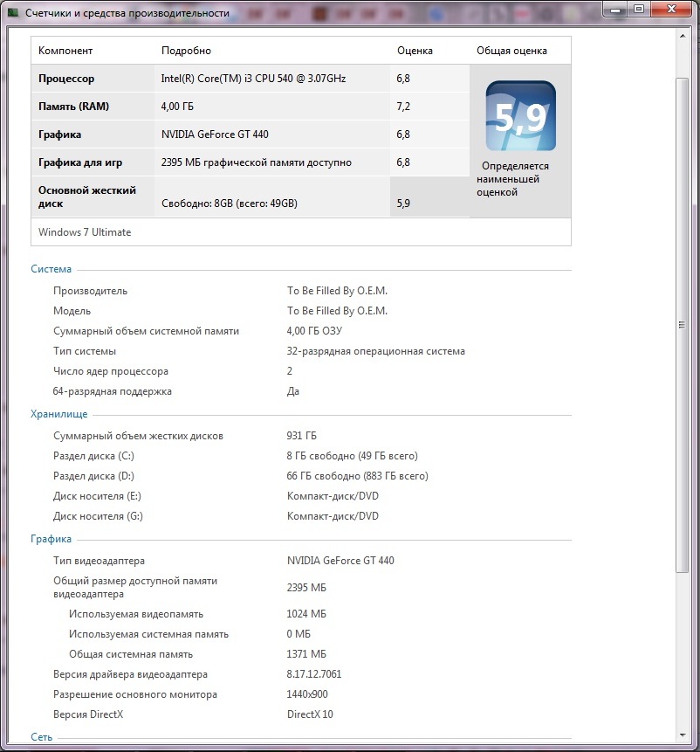Click the window icon in the title bar
700x752 pixels.
(x=13, y=13)
